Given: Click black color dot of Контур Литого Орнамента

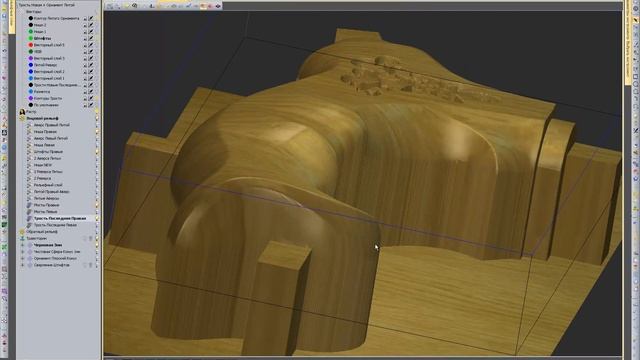Looking at the screenshot, I should pos(31,18).
